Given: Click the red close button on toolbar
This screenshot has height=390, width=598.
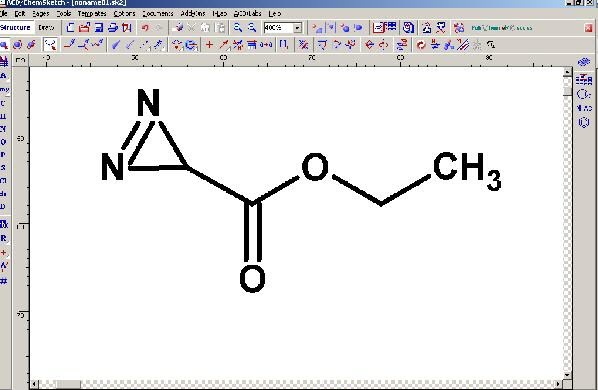Looking at the screenshot, I should point(589,28).
